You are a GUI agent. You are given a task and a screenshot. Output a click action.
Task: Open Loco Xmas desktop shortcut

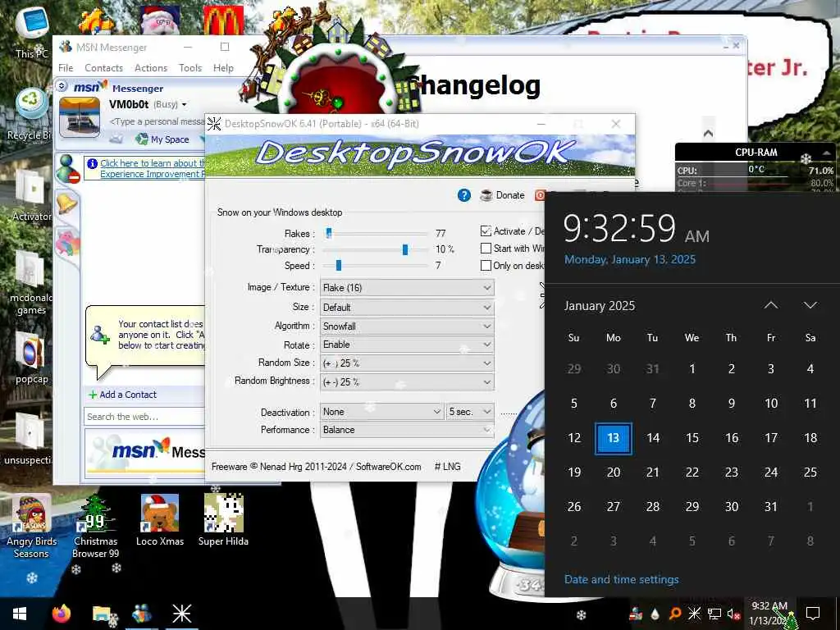pos(160,521)
